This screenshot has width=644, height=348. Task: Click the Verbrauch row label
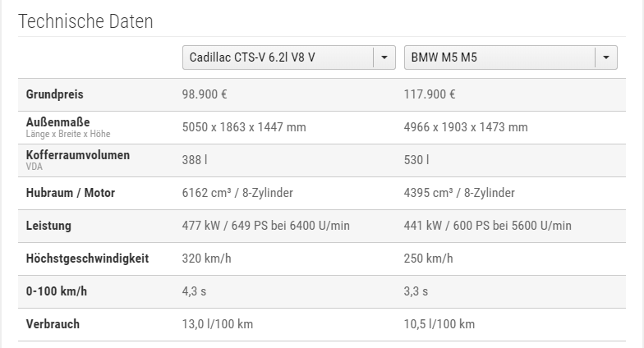click(53, 324)
